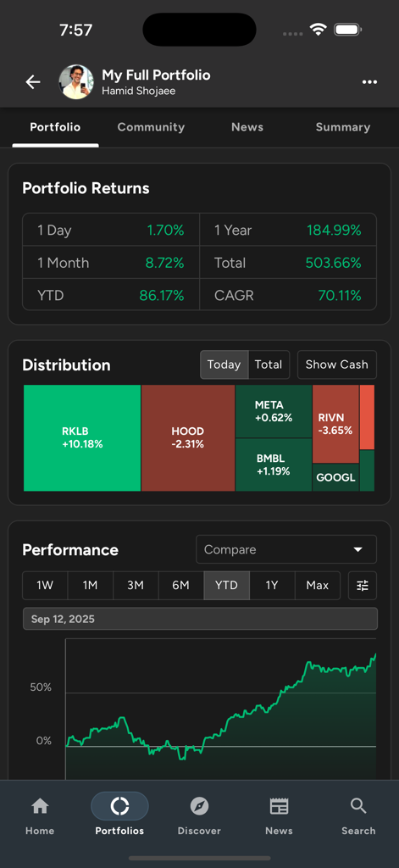The width and height of the screenshot is (399, 868).
Task: Open News in the bottom navigation bar
Action: coord(279,815)
